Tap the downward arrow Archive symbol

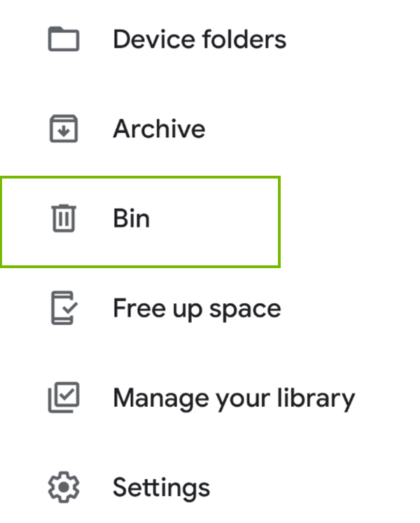(63, 131)
